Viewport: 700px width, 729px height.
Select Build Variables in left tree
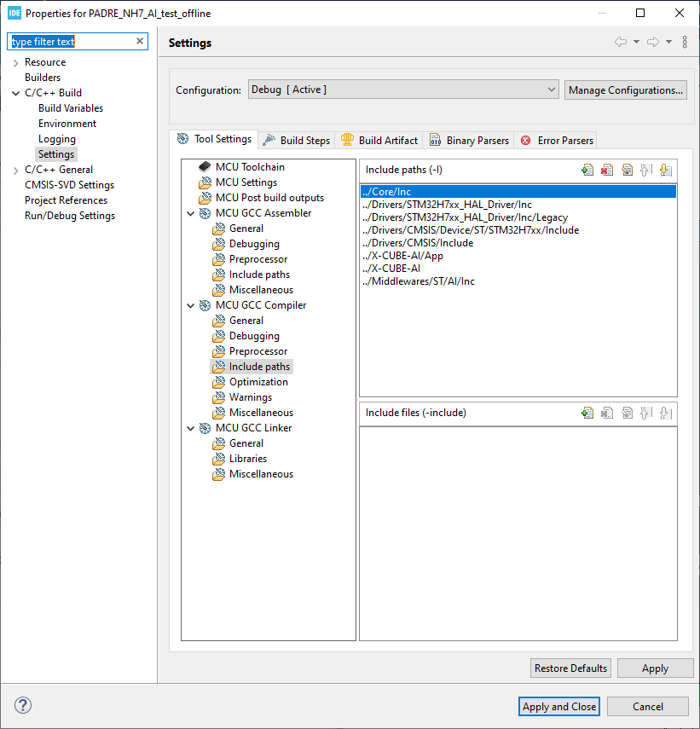(71, 108)
